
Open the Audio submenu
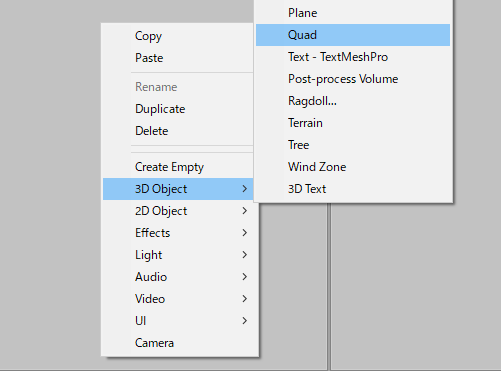(180, 277)
